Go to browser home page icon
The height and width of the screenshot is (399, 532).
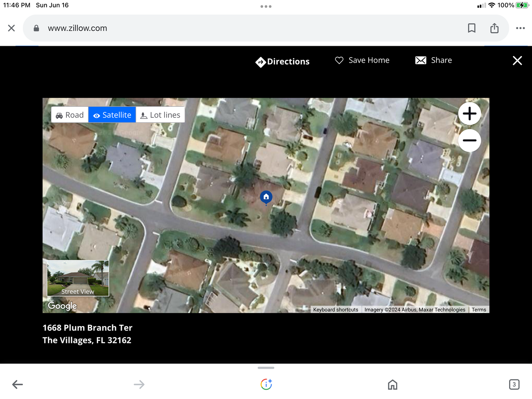[x=392, y=384]
